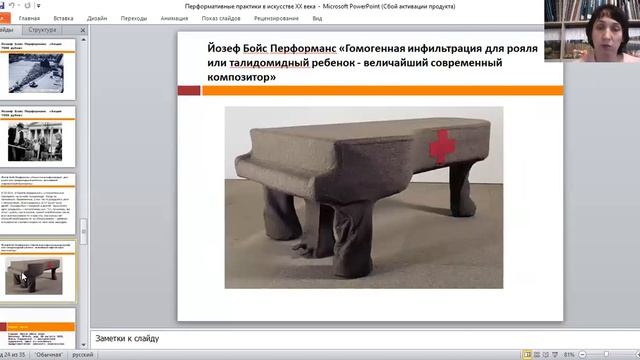Click the thumbnail pane scroll-up arrow
The width and height of the screenshot is (640, 360).
(84, 40)
